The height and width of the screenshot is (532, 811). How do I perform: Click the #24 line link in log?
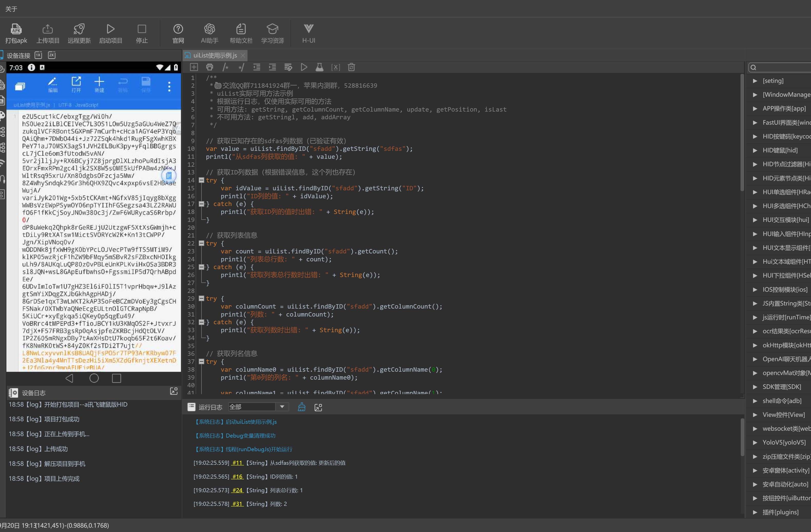click(x=237, y=490)
